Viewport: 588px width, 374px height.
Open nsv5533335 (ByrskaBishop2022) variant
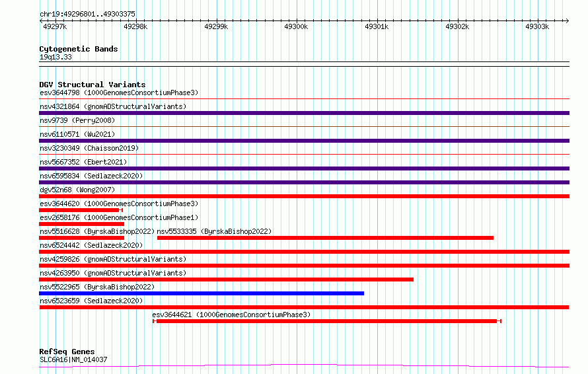[214, 231]
